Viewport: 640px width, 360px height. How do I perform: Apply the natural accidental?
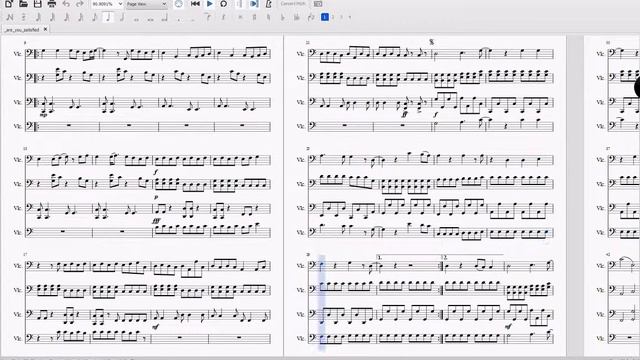[269, 17]
